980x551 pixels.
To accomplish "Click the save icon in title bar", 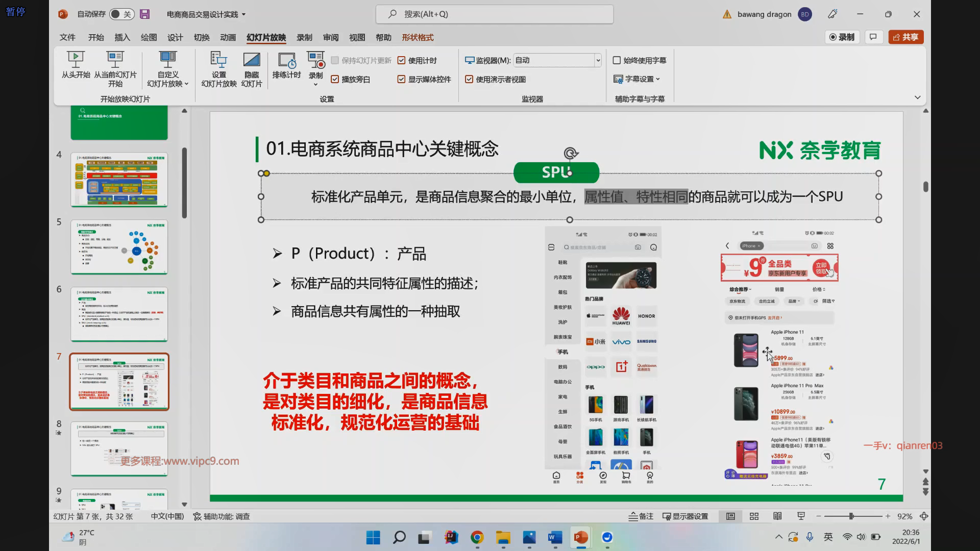I will 145,14.
